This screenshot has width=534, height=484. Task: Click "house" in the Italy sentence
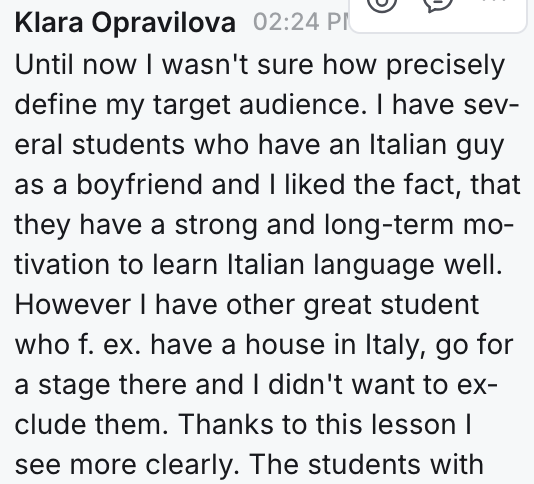click(x=285, y=345)
